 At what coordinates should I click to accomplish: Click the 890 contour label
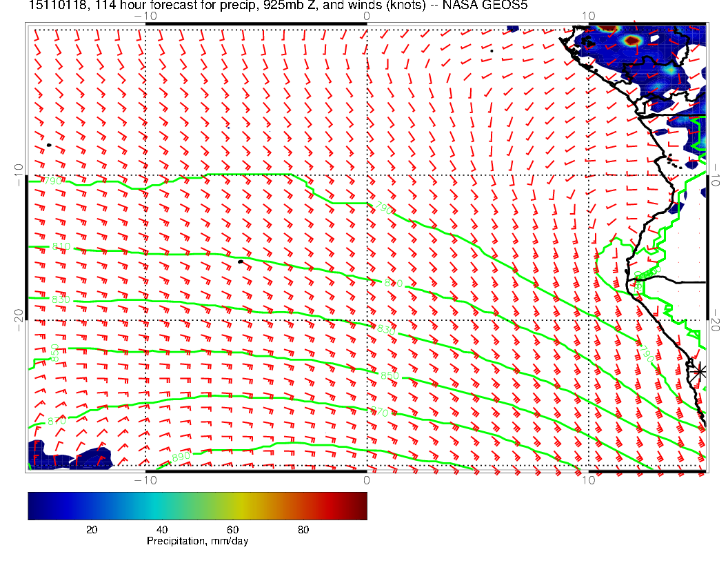coord(181,457)
